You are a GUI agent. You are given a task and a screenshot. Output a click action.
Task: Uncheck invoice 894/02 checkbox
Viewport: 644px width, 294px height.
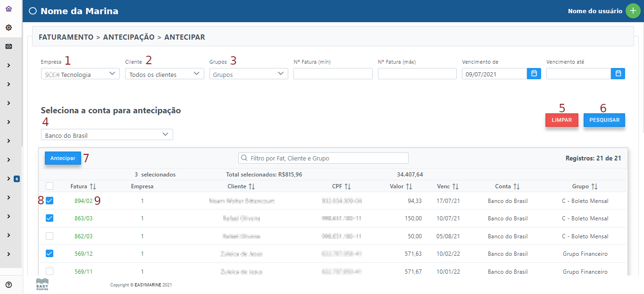[x=50, y=201]
